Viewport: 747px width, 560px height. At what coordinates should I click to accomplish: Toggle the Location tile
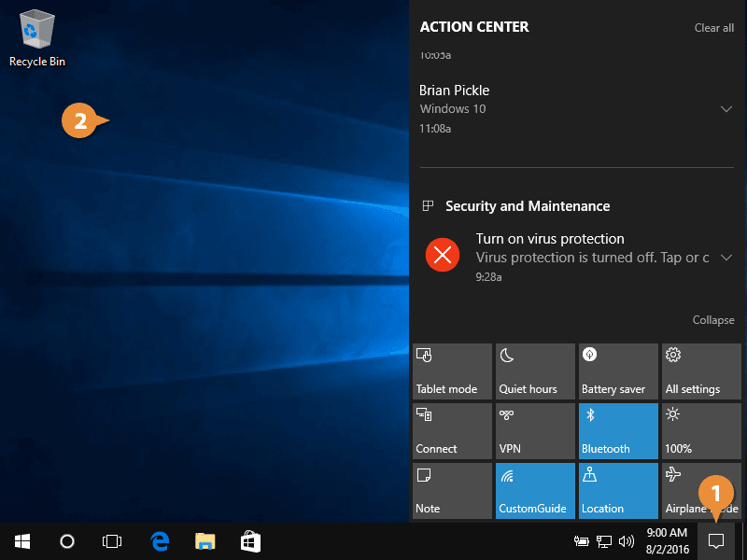(618, 491)
